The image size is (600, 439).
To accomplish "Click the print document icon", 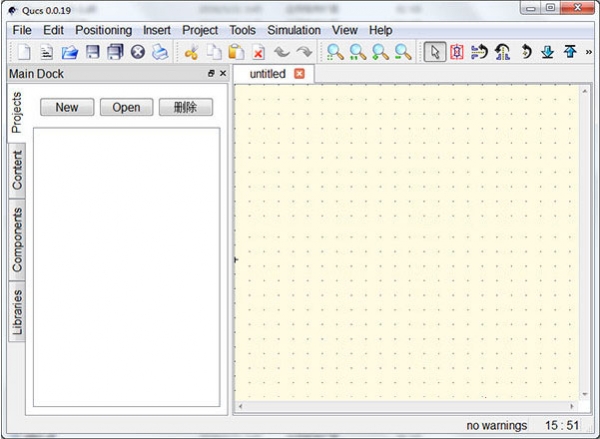I will [x=160, y=52].
